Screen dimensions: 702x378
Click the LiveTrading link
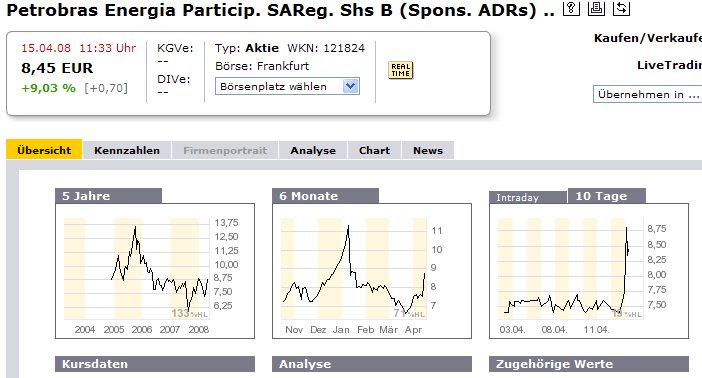[669, 65]
